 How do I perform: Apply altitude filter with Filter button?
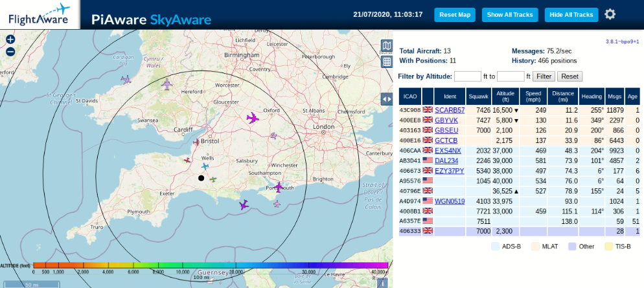(x=544, y=76)
